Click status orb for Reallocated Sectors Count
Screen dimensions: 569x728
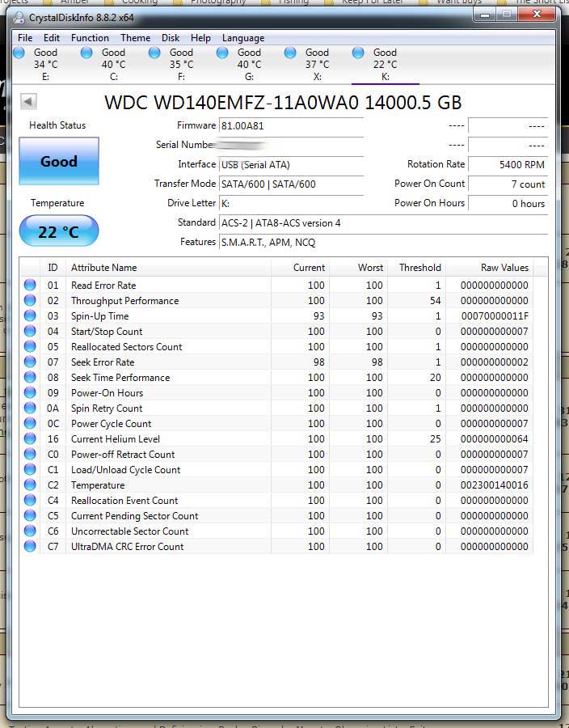point(30,346)
